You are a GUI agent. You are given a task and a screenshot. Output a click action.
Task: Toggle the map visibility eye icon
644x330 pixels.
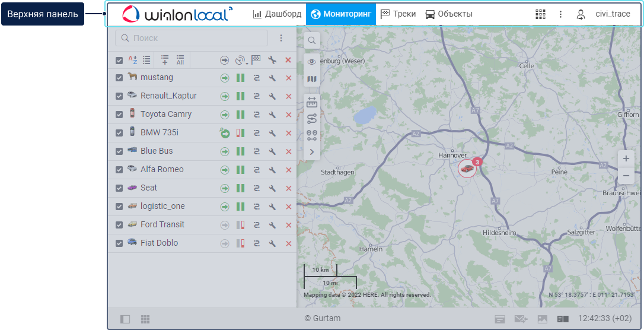pos(312,62)
